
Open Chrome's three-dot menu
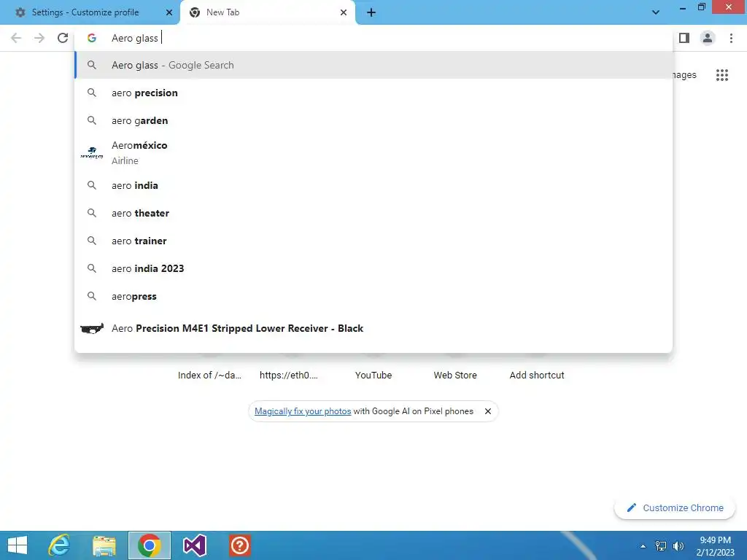[731, 38]
